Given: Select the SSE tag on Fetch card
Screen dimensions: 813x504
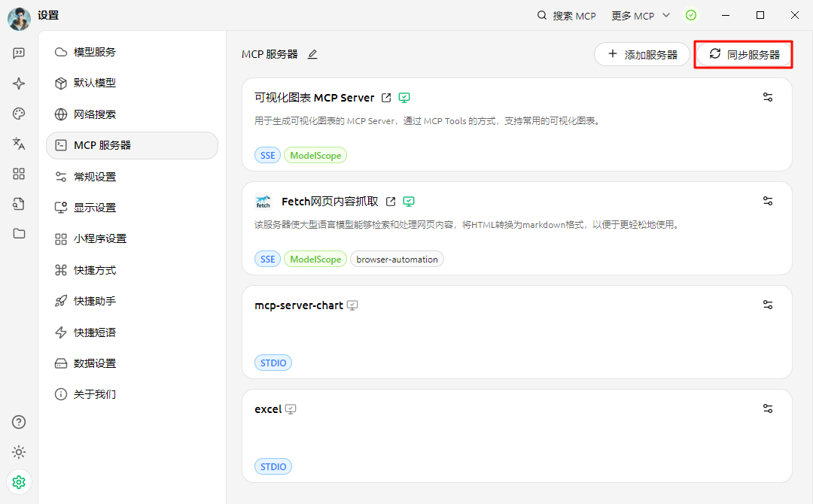Looking at the screenshot, I should coord(267,258).
